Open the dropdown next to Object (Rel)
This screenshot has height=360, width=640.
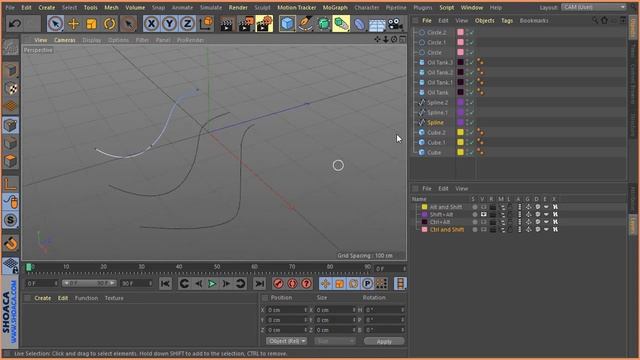click(335, 341)
